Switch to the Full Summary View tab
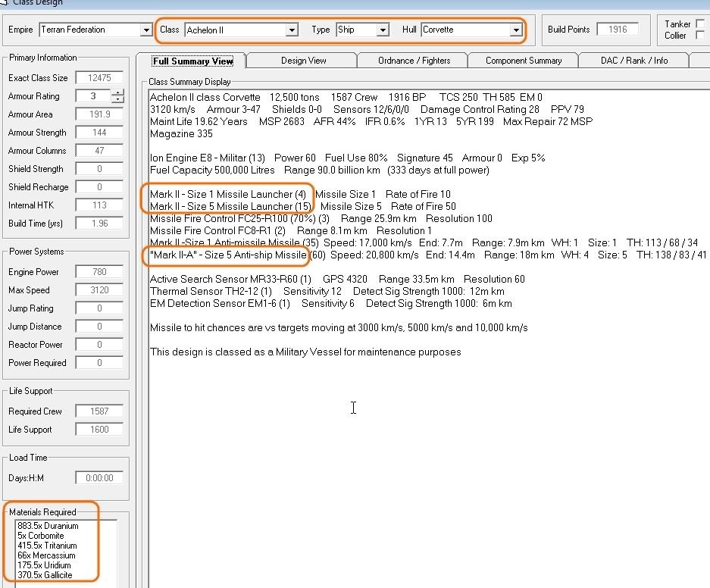 pos(192,61)
